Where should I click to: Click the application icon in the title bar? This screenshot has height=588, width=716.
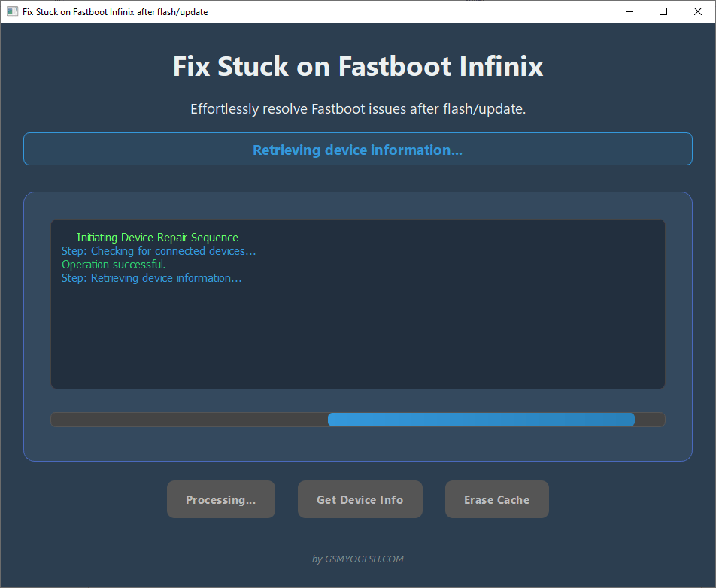[x=11, y=11]
